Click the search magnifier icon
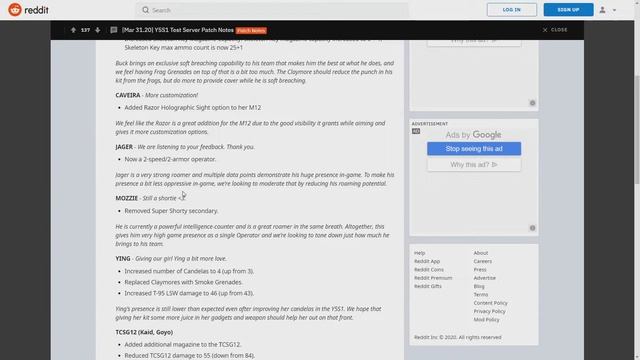This screenshot has height=360, width=640. click(x=145, y=10)
